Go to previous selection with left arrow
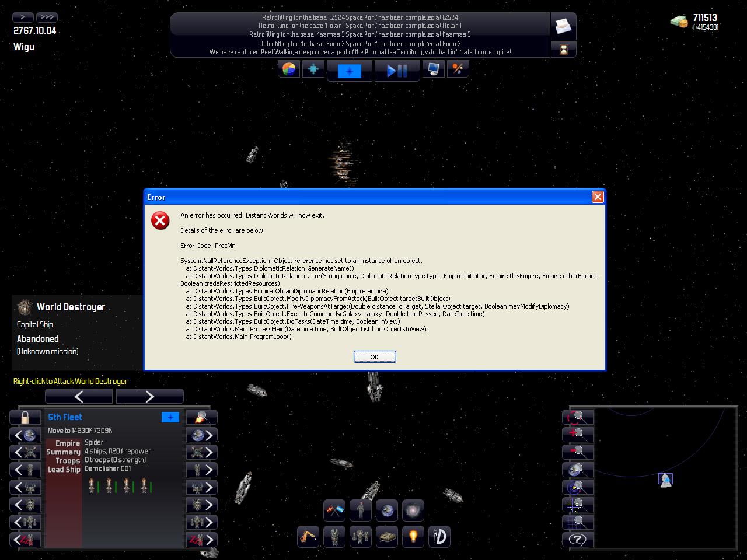The width and height of the screenshot is (747, 560). [x=79, y=396]
